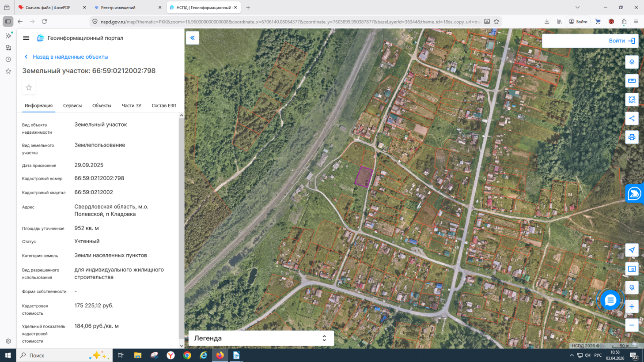Locate my position on the map
Screen dimensions: 644x362
pos(632,250)
